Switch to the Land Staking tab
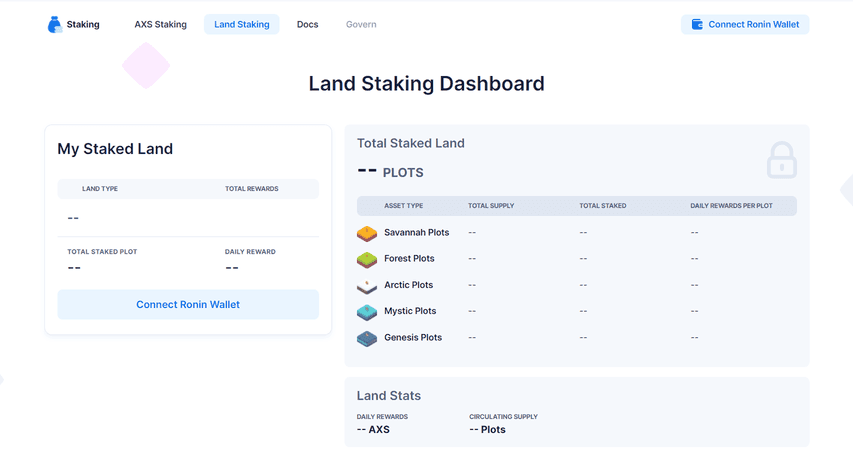853x465 pixels. 242,24
